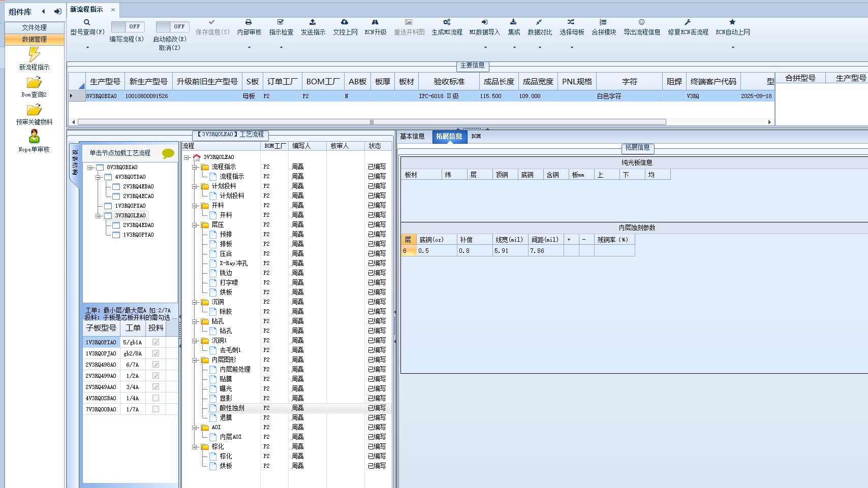Click 导出流程信息 smiley icon
The width and height of the screenshot is (868, 488).
click(x=642, y=22)
